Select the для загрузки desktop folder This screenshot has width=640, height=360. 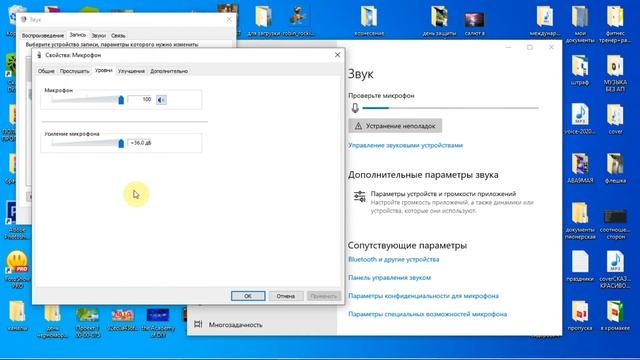pos(264,20)
